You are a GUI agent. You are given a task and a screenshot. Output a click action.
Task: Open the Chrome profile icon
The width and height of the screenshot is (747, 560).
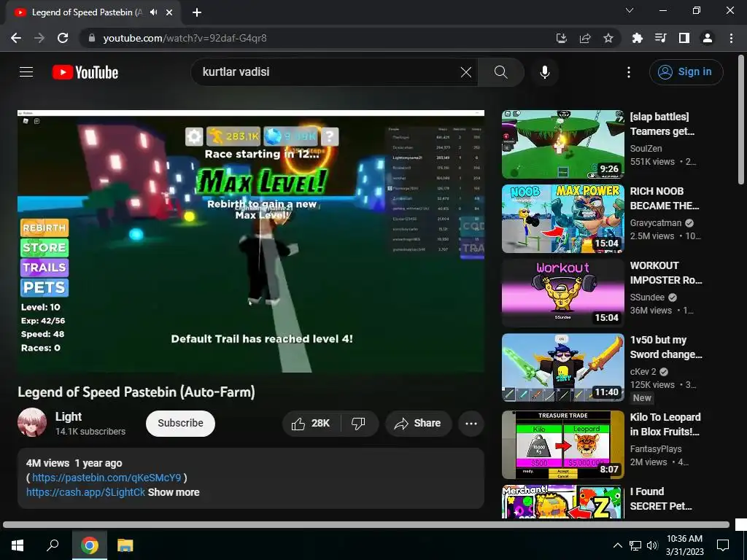click(x=708, y=38)
